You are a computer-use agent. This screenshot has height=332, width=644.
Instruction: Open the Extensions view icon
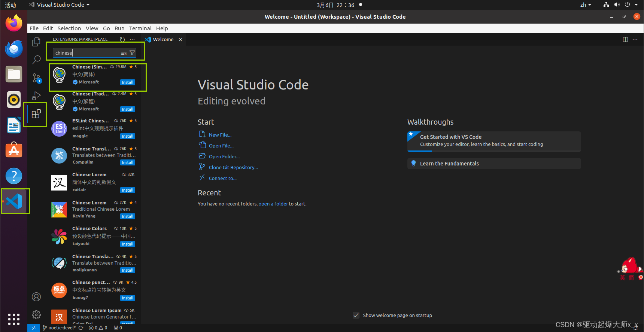(36, 114)
